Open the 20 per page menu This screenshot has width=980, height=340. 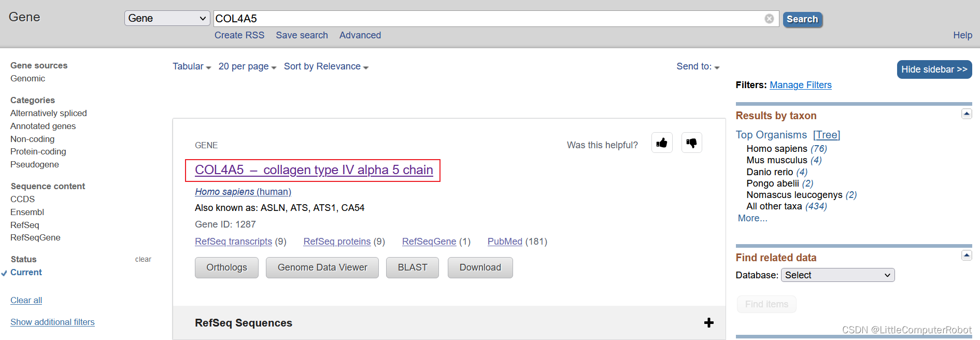[x=247, y=66]
